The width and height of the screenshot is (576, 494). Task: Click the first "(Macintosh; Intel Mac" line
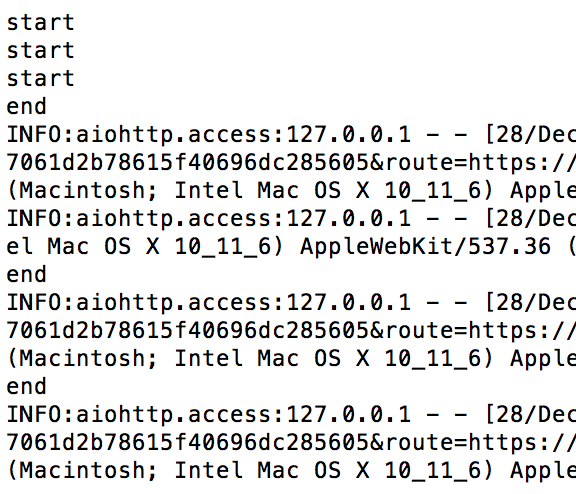[x=291, y=191]
